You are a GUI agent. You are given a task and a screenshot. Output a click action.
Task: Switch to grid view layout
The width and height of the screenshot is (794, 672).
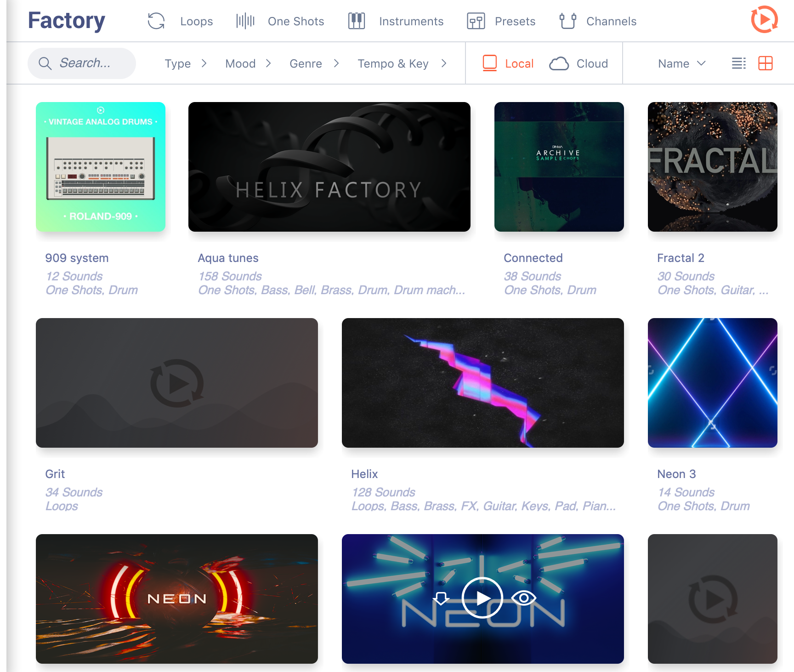[766, 63]
